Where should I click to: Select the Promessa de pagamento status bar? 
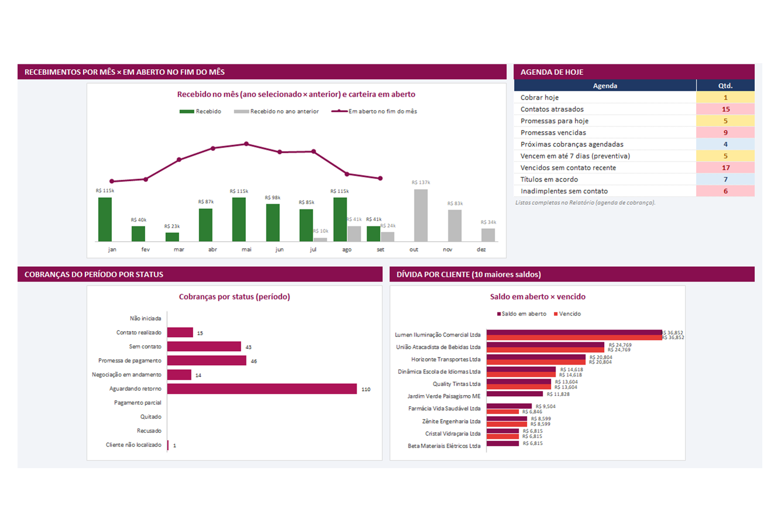pyautogui.click(x=207, y=361)
